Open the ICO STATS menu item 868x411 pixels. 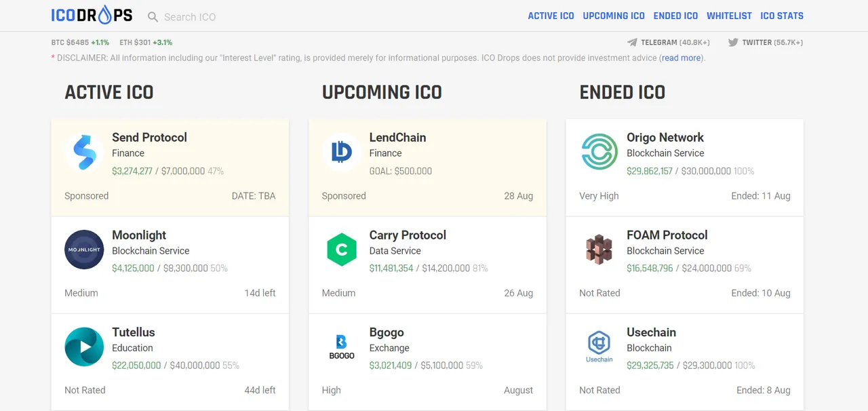tap(782, 16)
